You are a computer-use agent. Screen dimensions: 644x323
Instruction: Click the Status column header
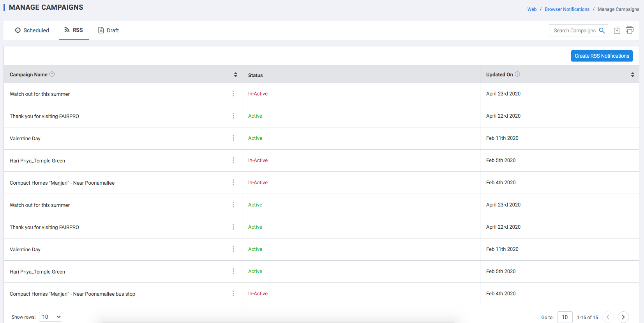pos(256,75)
